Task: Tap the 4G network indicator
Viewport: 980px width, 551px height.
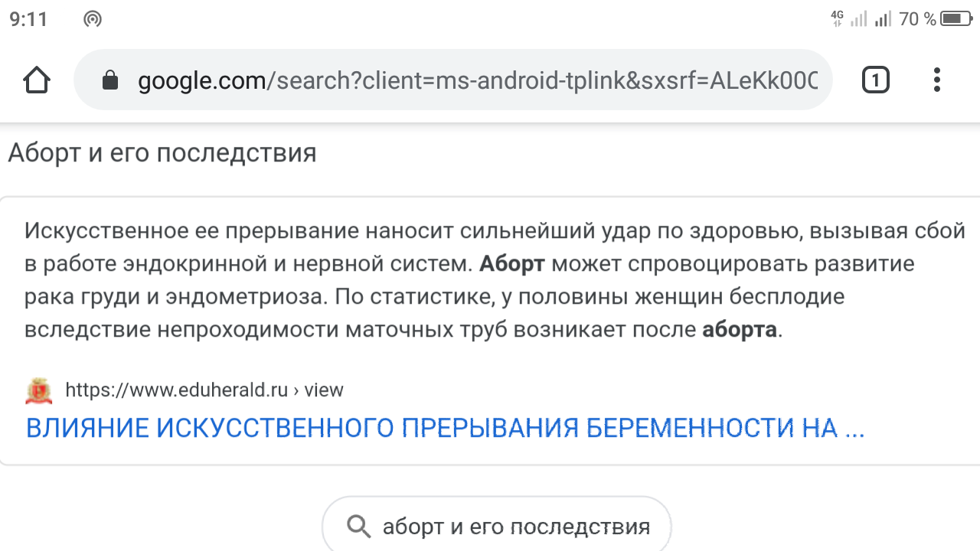Action: (x=838, y=18)
